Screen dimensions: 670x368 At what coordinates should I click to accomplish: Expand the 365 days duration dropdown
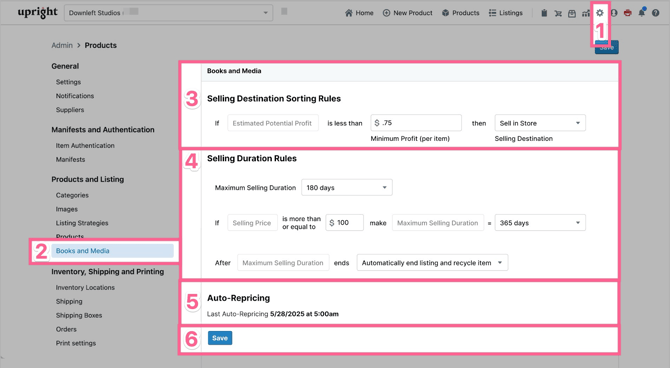click(x=540, y=223)
